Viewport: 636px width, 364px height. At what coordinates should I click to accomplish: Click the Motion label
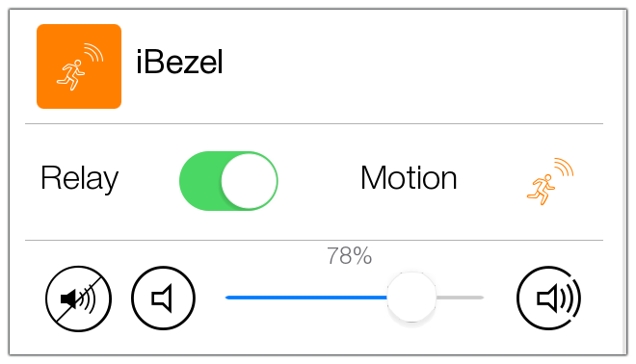[409, 178]
